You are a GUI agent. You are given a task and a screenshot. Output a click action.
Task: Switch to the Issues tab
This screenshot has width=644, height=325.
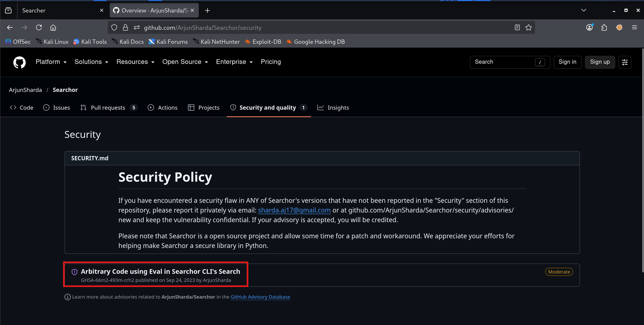57,108
